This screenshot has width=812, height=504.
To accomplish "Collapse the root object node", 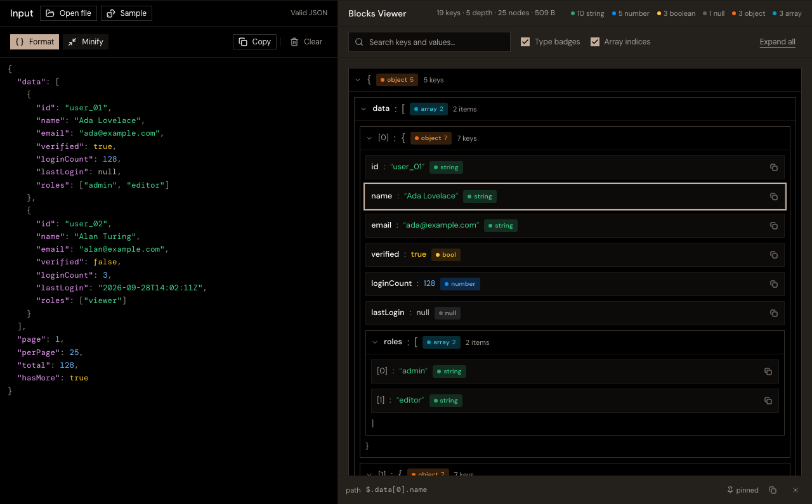I will point(358,80).
